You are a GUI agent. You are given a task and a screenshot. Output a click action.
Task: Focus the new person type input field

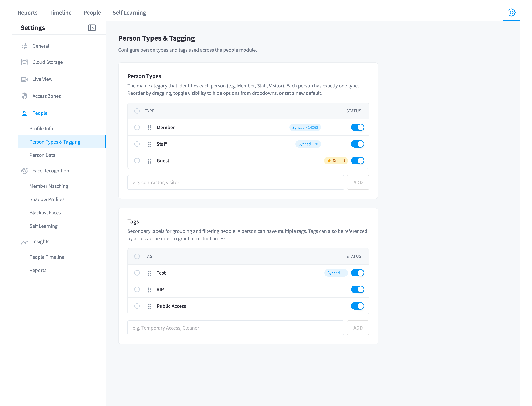[x=236, y=183]
